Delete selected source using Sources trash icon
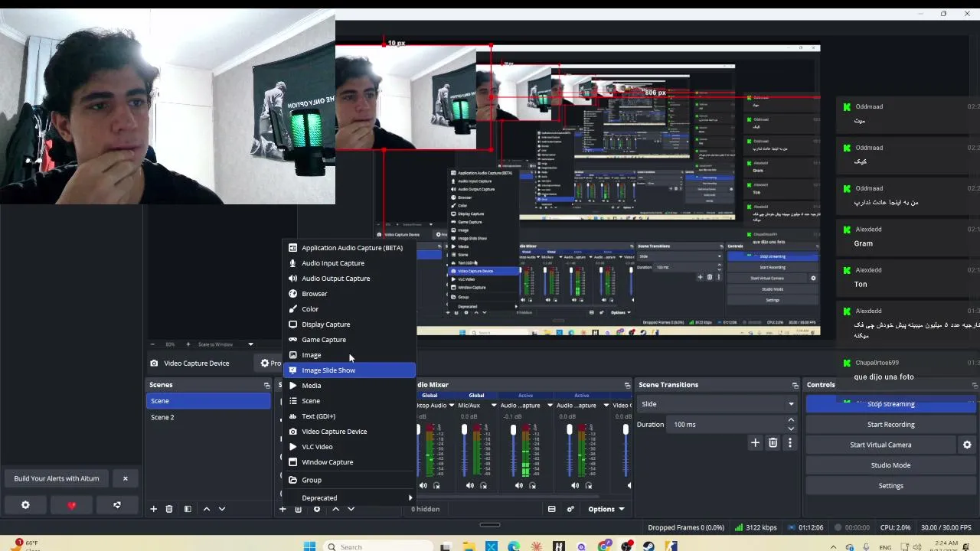This screenshot has height=551, width=980. (x=299, y=509)
